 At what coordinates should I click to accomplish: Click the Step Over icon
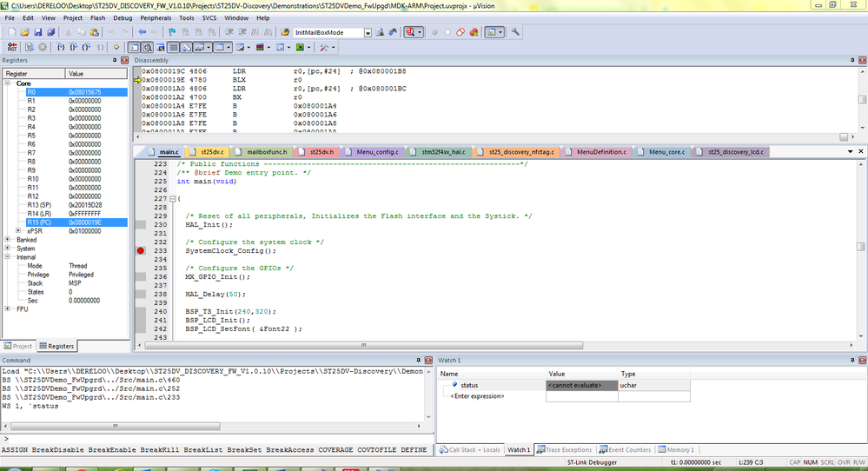click(x=73, y=48)
